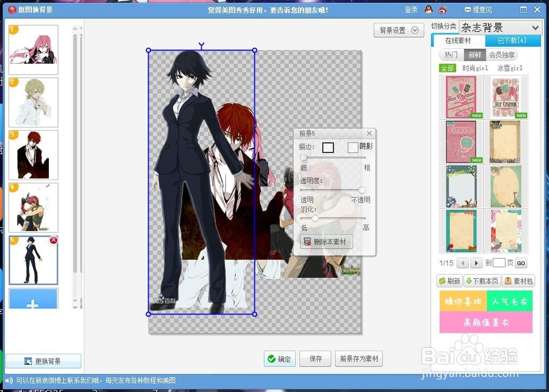Select foreground thumbnail 3 red-haired character
The width and height of the screenshot is (549, 392).
click(x=33, y=155)
